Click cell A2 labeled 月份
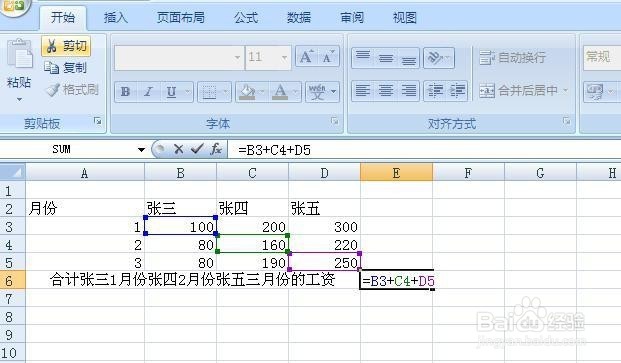The image size is (621, 363). click(85, 208)
